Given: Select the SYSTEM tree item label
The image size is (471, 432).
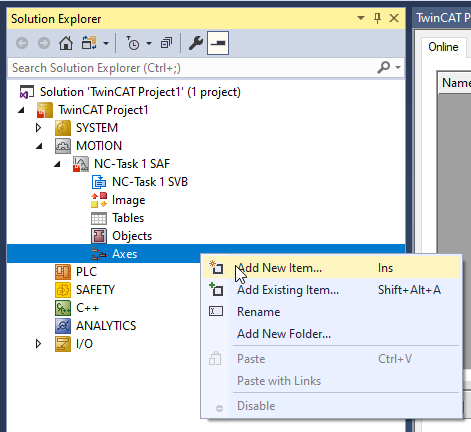Looking at the screenshot, I should pyautogui.click(x=97, y=128).
